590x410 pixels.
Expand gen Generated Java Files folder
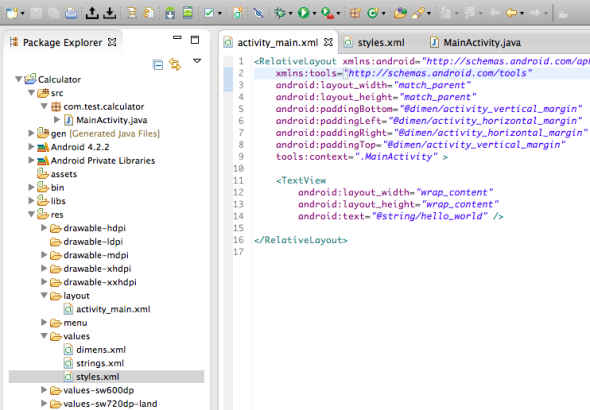(x=31, y=133)
